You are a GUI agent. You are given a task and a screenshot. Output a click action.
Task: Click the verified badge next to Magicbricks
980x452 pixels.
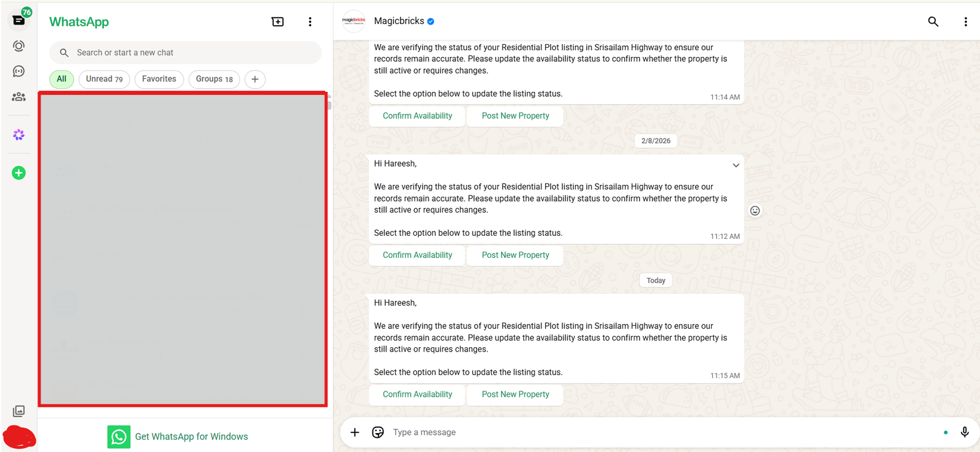click(431, 21)
